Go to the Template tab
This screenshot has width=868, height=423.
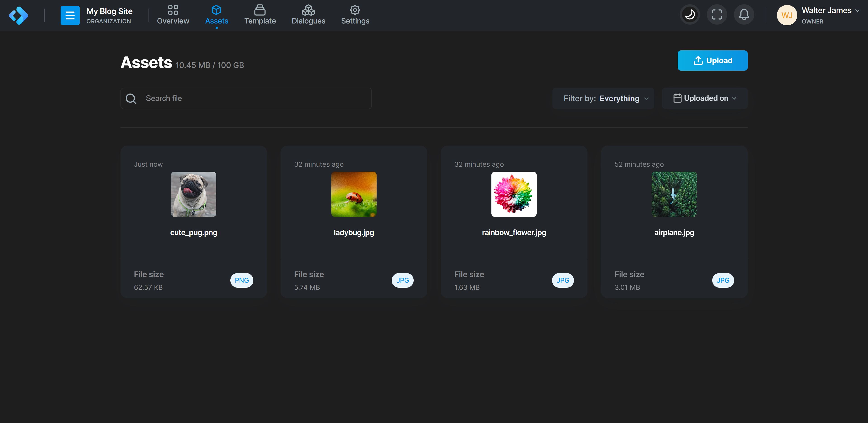click(260, 15)
